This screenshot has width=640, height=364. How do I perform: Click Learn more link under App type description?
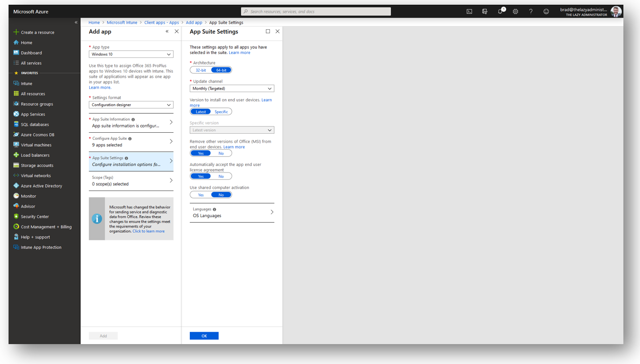pyautogui.click(x=100, y=88)
